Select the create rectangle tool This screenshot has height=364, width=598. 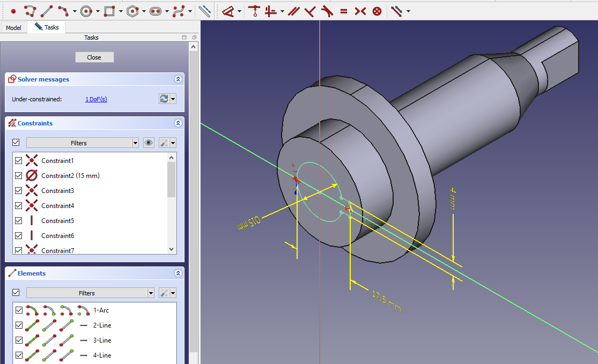pyautogui.click(x=109, y=11)
